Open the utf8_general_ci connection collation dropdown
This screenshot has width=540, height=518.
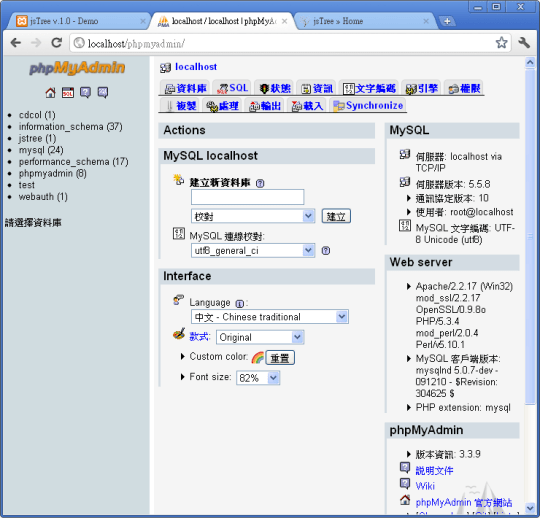coord(253,250)
